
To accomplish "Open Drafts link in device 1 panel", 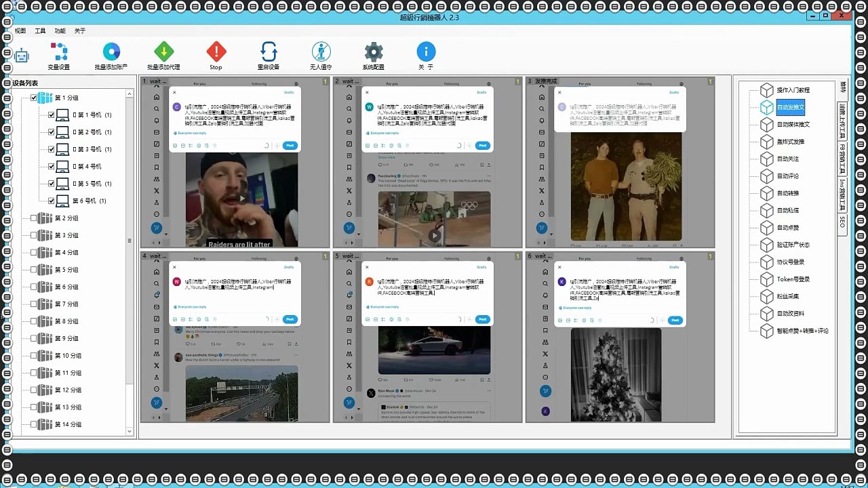I will [x=289, y=92].
